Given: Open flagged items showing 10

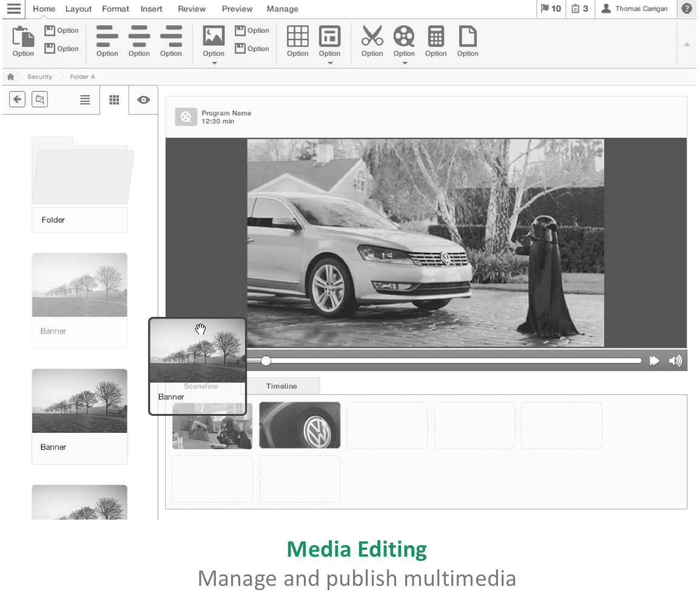Looking at the screenshot, I should [x=551, y=8].
